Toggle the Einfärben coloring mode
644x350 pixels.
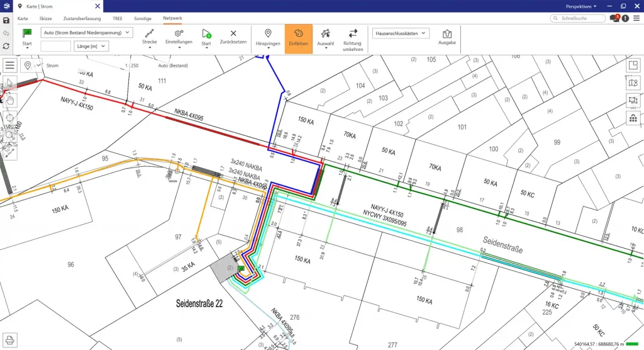click(298, 38)
